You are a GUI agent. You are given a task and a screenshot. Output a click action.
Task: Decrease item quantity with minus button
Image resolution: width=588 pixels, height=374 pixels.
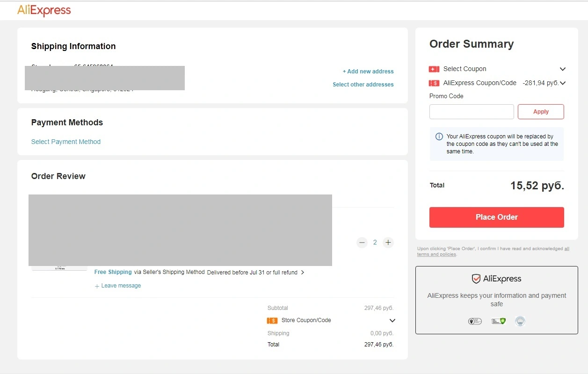[362, 243]
